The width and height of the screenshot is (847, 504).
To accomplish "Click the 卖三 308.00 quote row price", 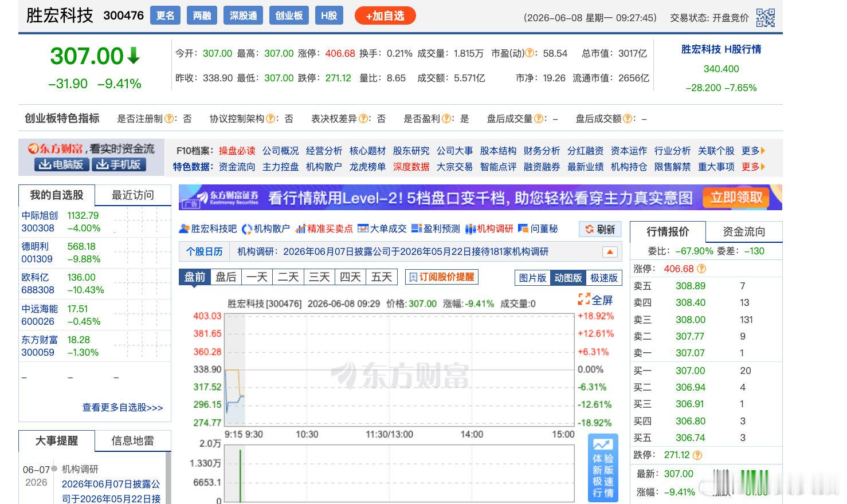I will [691, 320].
